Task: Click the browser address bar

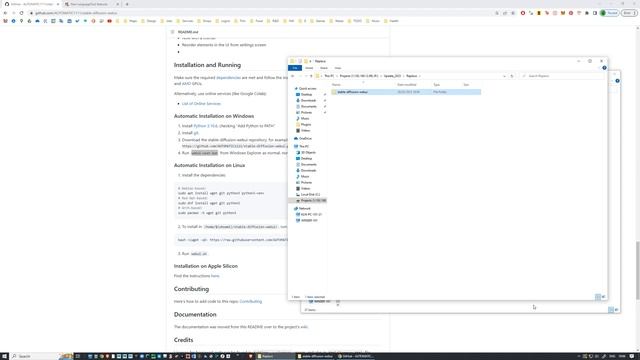Action: click(261, 13)
